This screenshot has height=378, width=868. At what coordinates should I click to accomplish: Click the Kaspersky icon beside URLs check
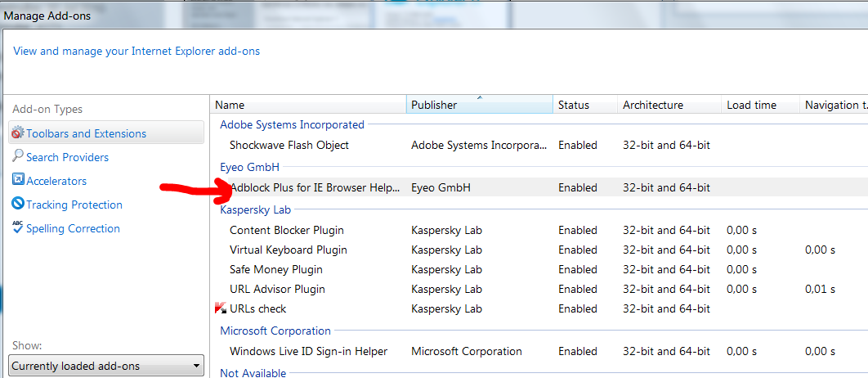click(x=219, y=308)
